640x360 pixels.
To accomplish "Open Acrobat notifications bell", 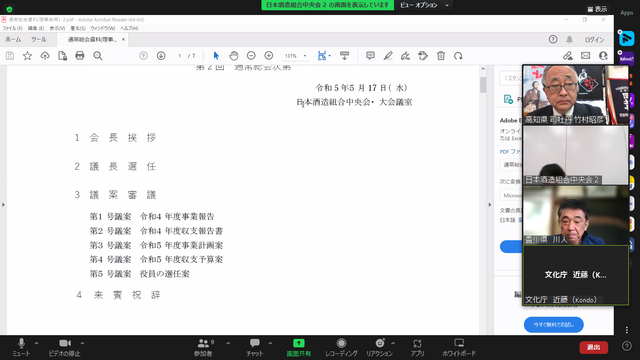I will coord(569,39).
